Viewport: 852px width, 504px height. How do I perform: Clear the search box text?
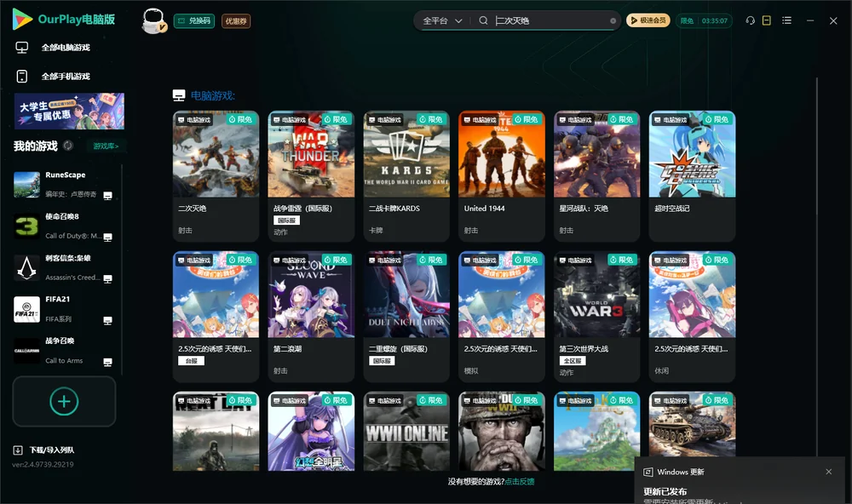coord(613,21)
